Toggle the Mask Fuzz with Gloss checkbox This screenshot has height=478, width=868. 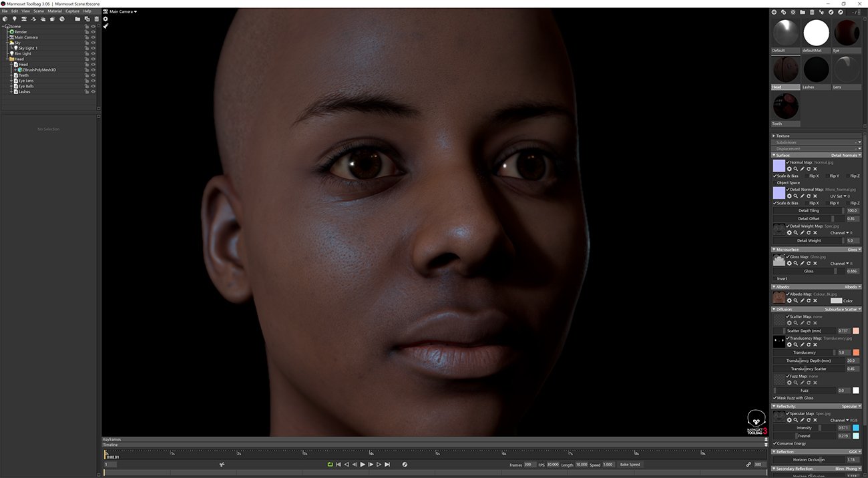tap(773, 398)
